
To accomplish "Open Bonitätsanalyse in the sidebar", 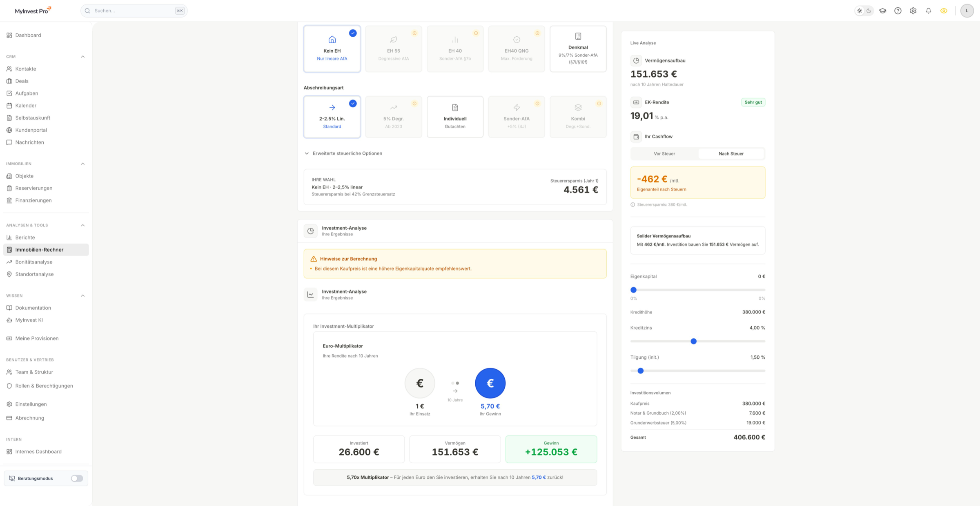I will pyautogui.click(x=34, y=262).
